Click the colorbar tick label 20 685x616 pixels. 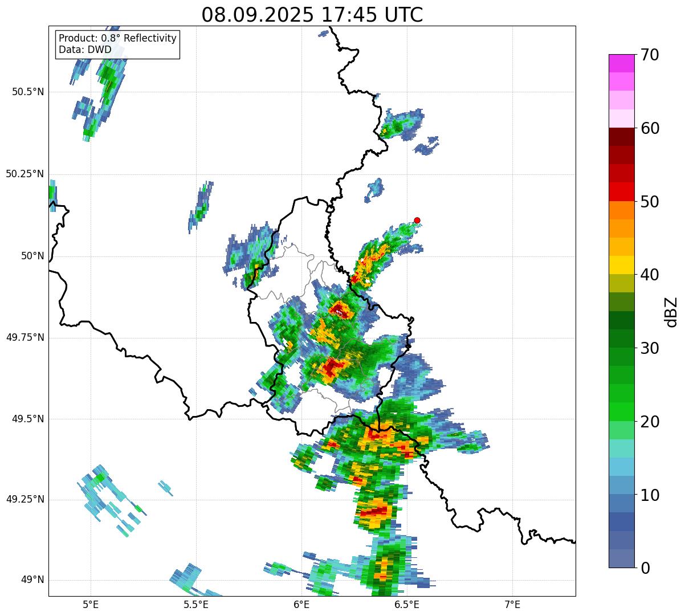pos(650,422)
